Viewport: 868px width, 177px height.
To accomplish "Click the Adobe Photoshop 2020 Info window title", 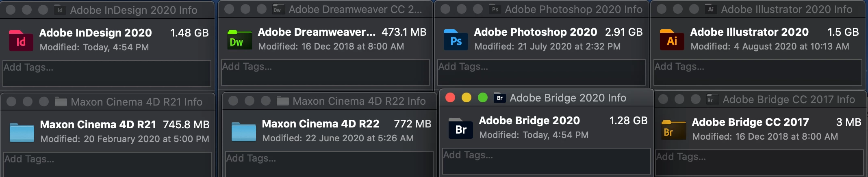I will (574, 9).
